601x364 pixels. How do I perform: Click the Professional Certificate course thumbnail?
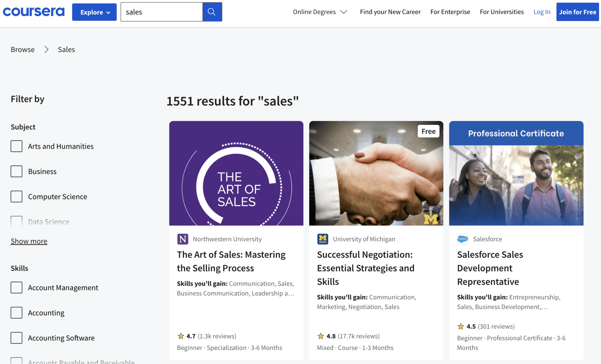pos(516,173)
